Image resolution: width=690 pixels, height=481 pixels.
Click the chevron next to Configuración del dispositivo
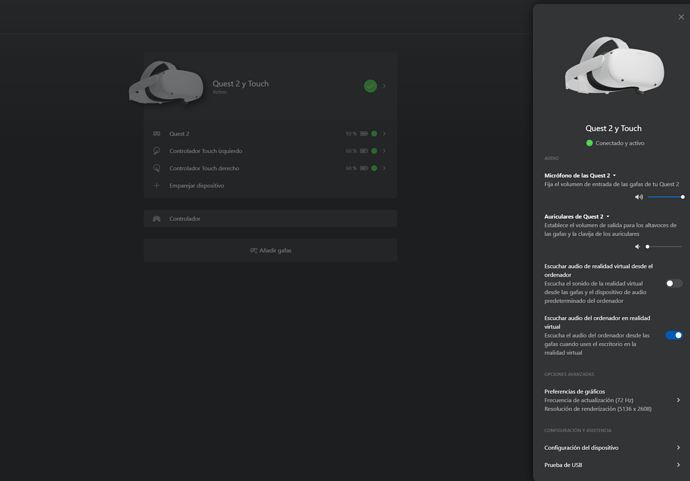(678, 448)
